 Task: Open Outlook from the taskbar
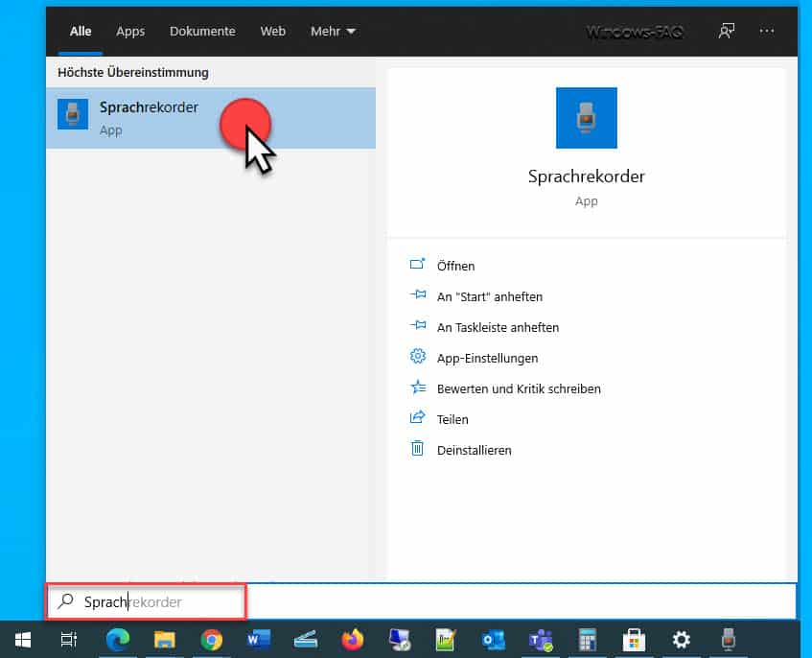(494, 640)
